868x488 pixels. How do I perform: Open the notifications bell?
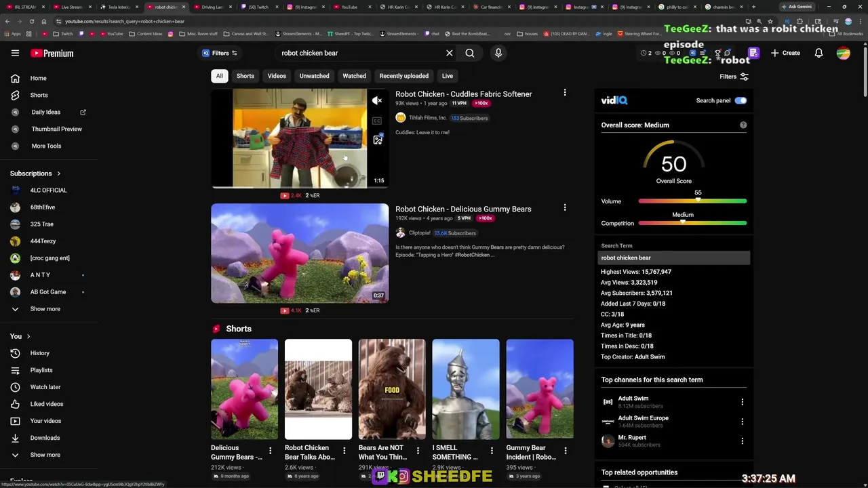coord(818,53)
